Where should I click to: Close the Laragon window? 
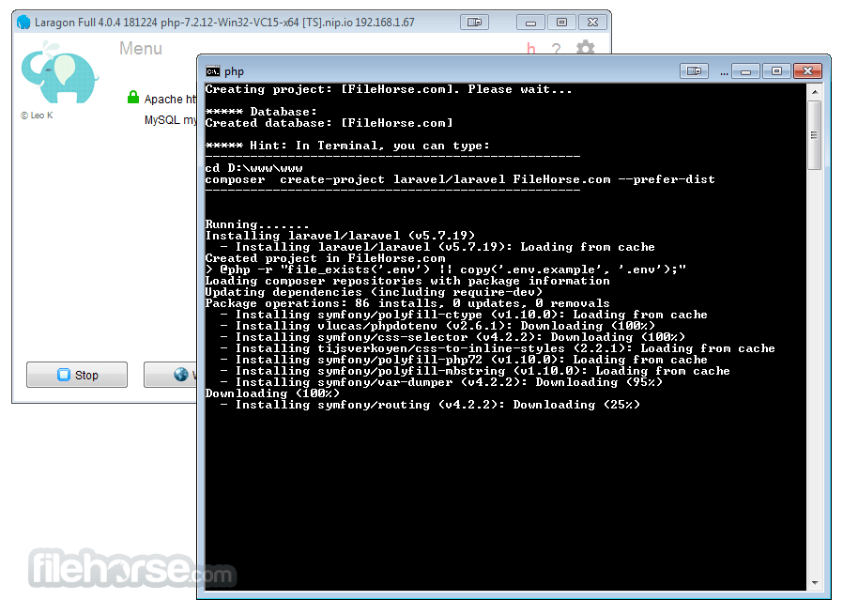592,22
